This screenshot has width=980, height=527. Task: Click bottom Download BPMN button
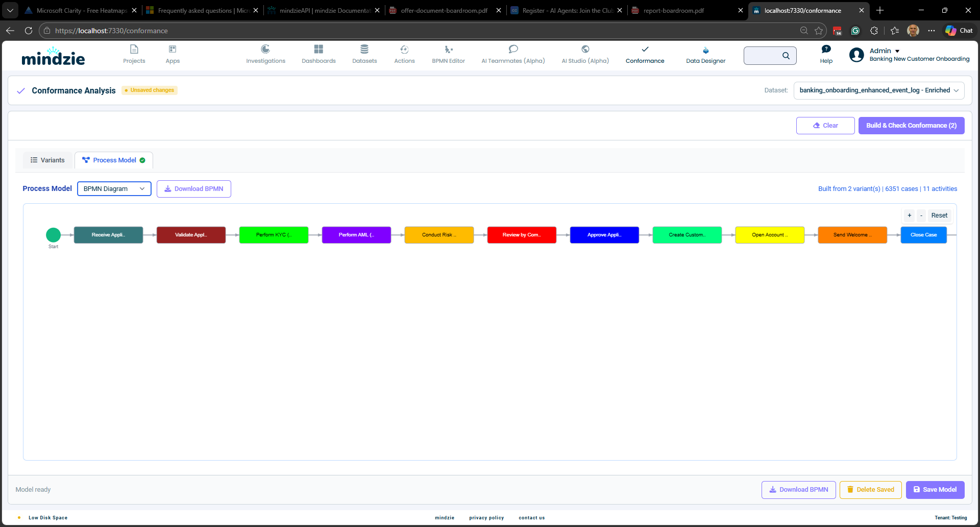(x=798, y=490)
